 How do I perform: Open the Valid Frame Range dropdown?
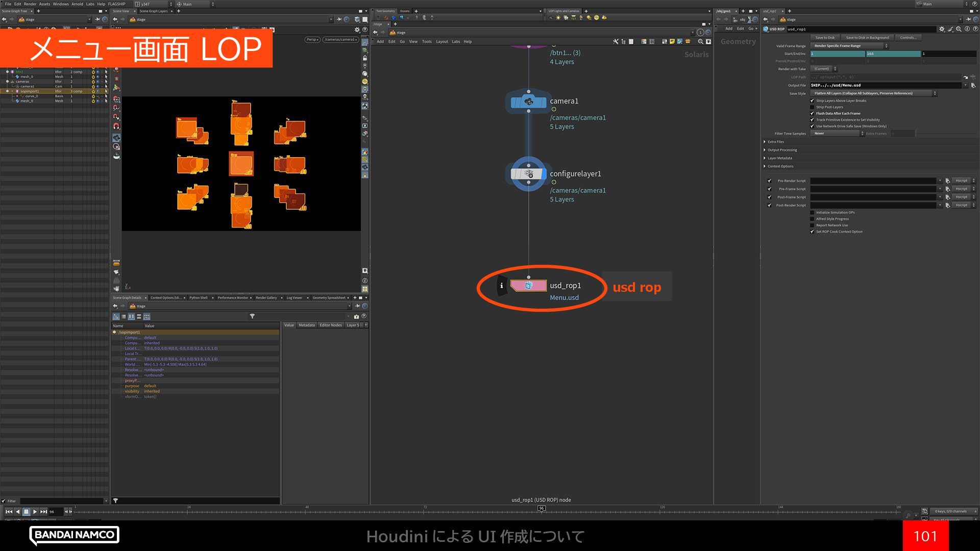(x=850, y=46)
